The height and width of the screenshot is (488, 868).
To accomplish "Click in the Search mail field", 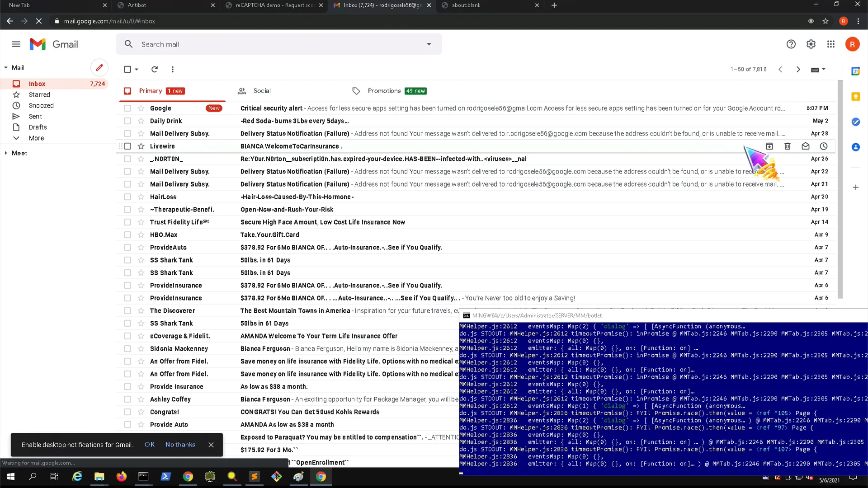I will (x=271, y=44).
